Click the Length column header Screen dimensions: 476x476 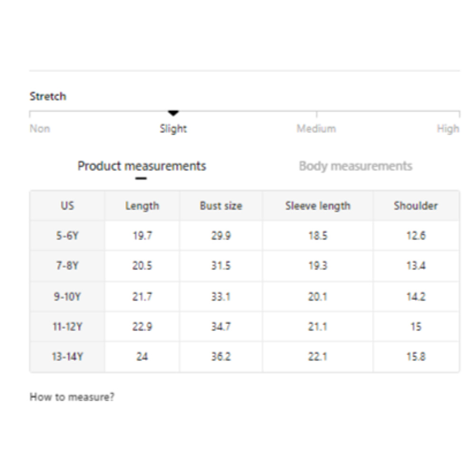142,206
